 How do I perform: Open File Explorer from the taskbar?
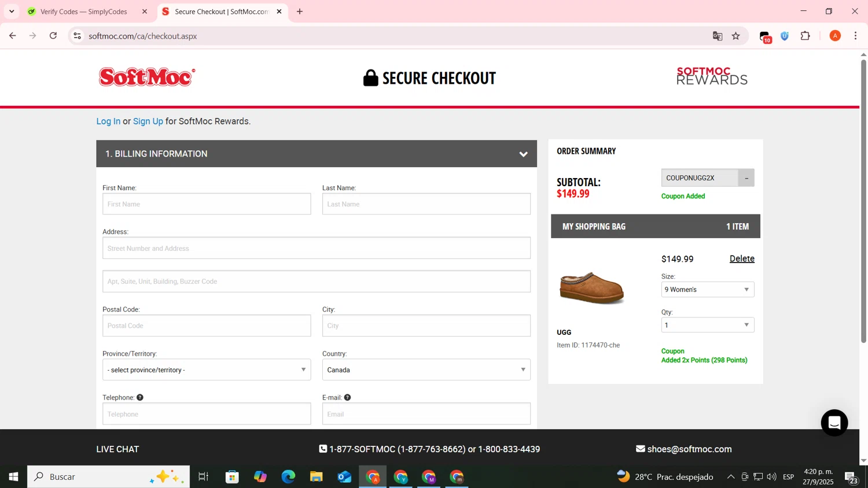point(316,476)
